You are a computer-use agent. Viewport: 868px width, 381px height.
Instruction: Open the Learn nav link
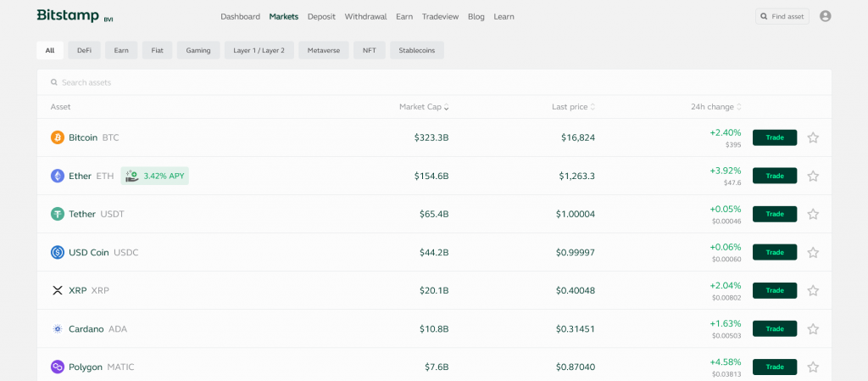(504, 17)
